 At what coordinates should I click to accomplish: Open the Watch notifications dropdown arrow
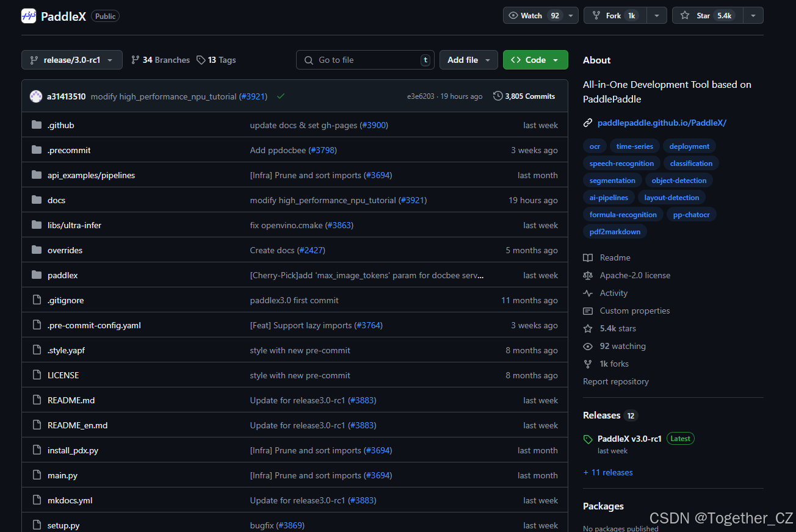(571, 16)
